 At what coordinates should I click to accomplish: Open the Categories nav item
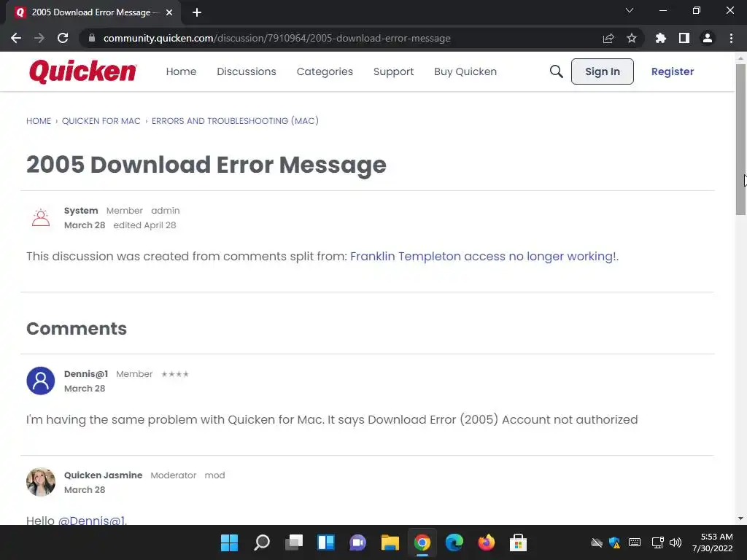tap(325, 71)
